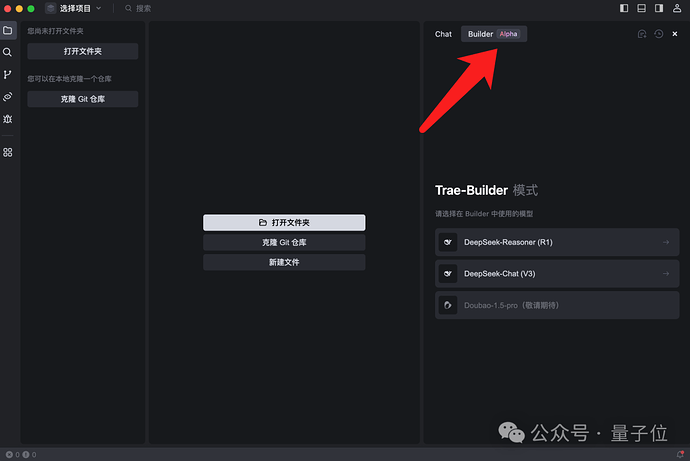
Task: Click the DeepSeek-Reasoner (R1) row arrow
Action: point(666,242)
